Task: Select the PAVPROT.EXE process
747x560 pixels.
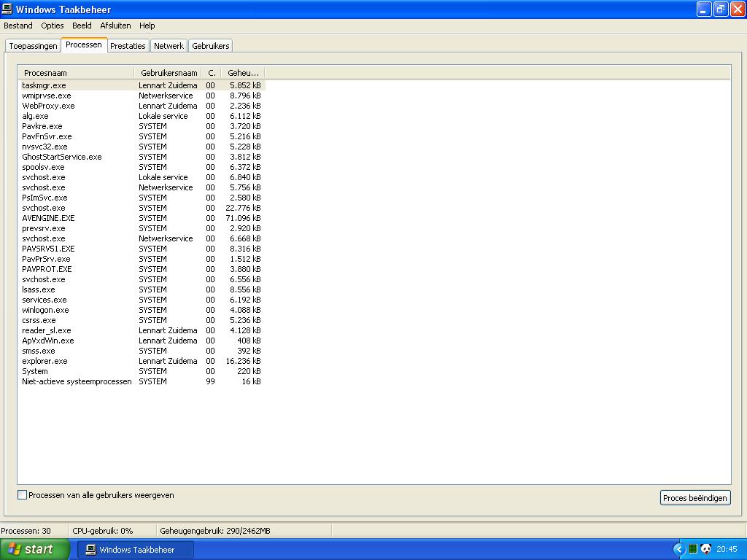Action: coord(142,269)
